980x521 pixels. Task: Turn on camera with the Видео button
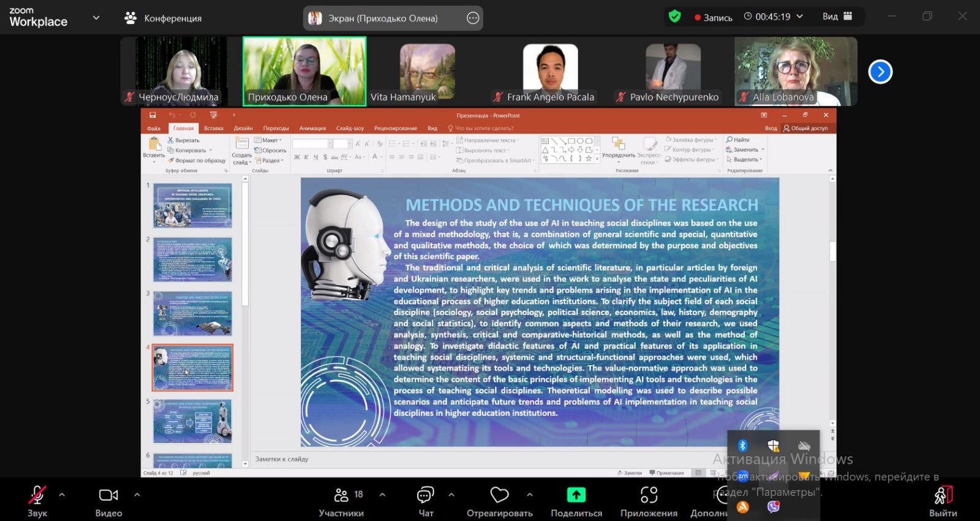(108, 500)
